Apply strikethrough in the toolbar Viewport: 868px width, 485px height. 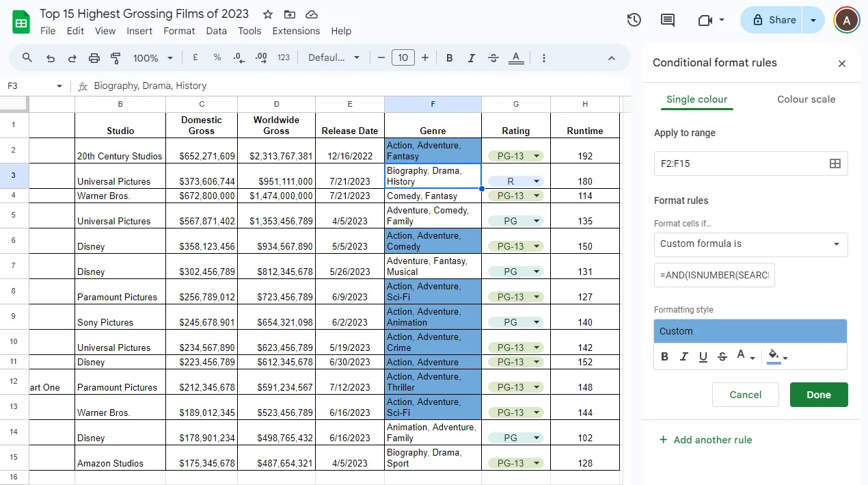[x=493, y=58]
